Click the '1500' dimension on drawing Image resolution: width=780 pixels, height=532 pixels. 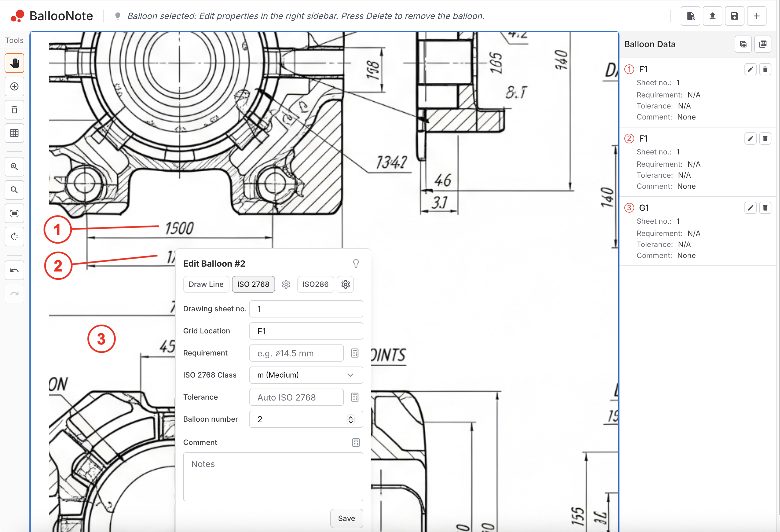click(180, 229)
